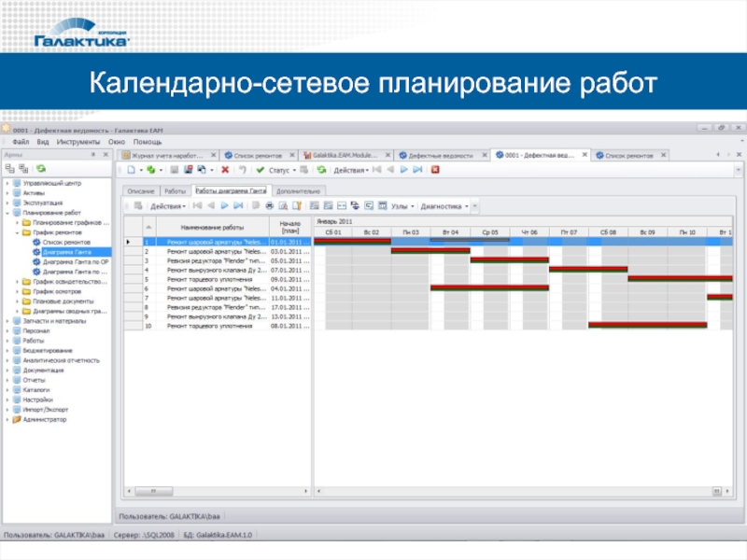Screen dimensions: 747x560
Task: Close the 0001 - Дефектная вед... tab
Action: tap(585, 155)
